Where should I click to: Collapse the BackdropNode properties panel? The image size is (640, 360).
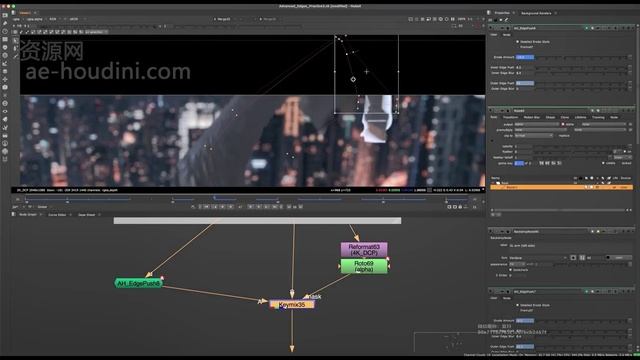[491, 231]
